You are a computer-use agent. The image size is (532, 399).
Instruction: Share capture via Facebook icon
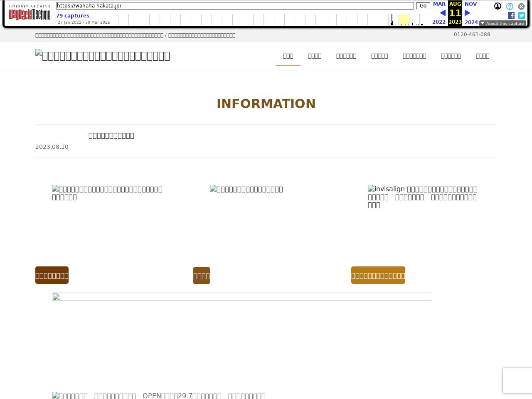point(511,15)
